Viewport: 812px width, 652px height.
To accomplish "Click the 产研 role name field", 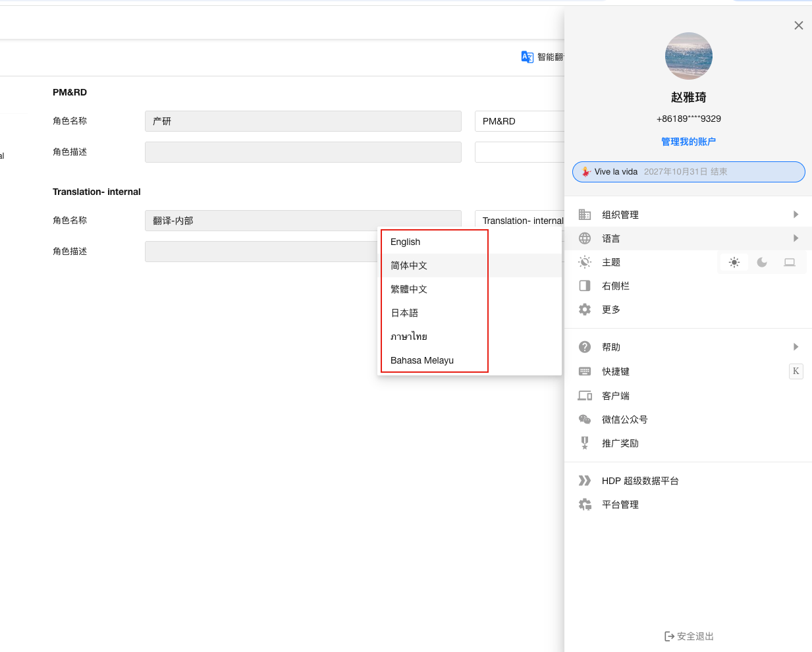I will coord(303,121).
